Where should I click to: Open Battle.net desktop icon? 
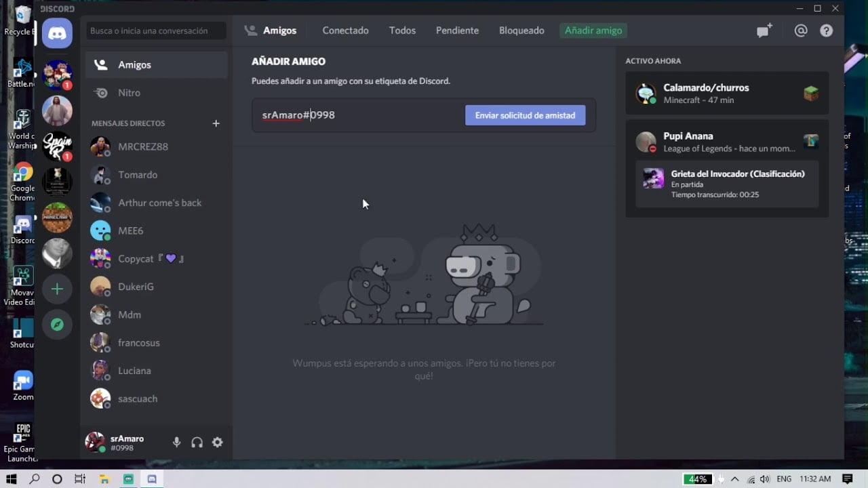click(22, 73)
